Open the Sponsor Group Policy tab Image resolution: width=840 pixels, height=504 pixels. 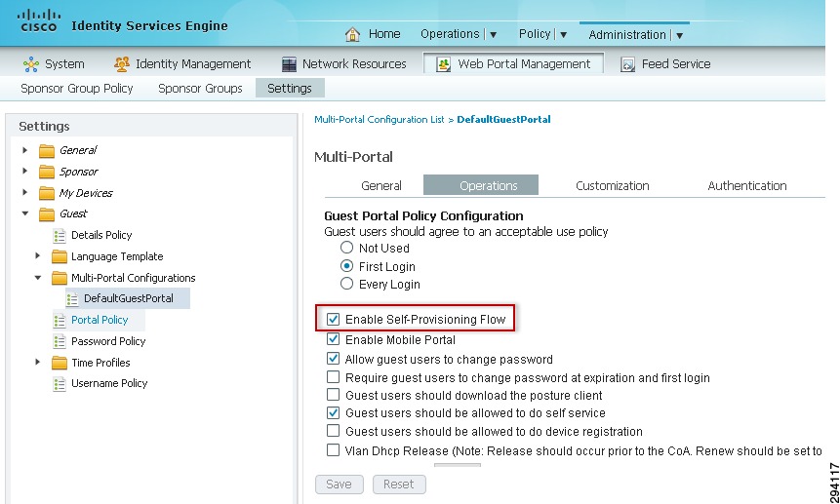(x=77, y=89)
